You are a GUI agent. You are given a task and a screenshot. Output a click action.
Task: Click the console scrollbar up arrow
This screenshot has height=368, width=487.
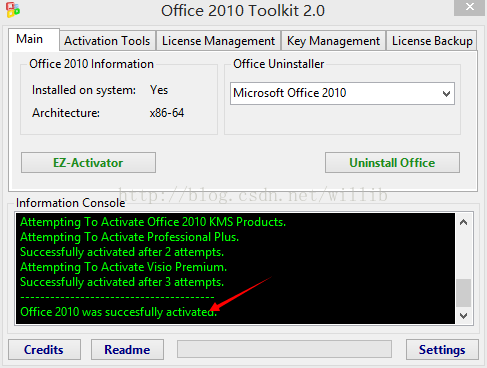(x=463, y=222)
